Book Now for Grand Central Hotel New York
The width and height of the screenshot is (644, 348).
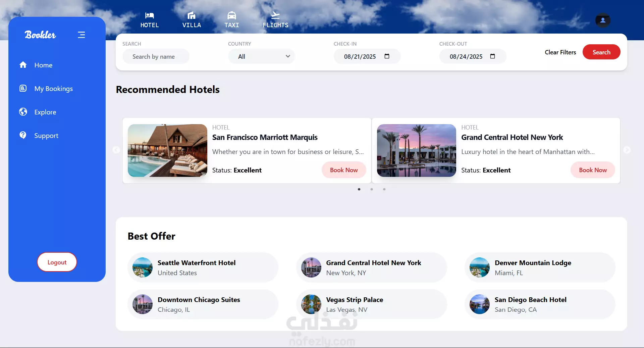(593, 170)
